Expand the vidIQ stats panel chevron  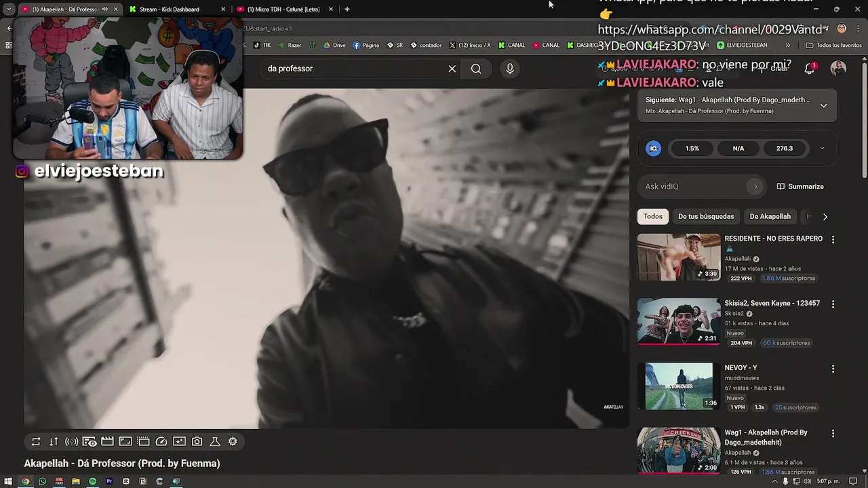click(822, 148)
